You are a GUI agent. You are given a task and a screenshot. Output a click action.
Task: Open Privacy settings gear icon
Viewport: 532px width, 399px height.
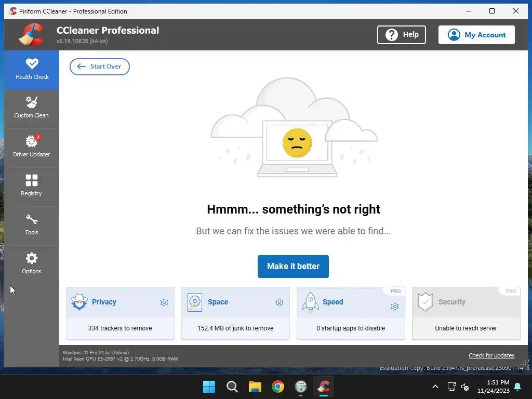point(164,302)
